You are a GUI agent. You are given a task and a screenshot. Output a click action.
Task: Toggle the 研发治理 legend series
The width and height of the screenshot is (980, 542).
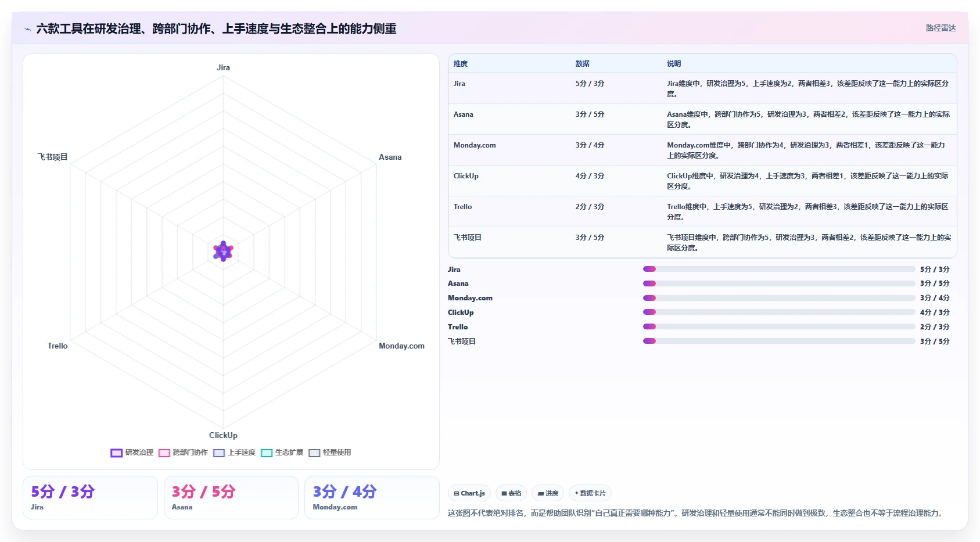click(x=132, y=453)
